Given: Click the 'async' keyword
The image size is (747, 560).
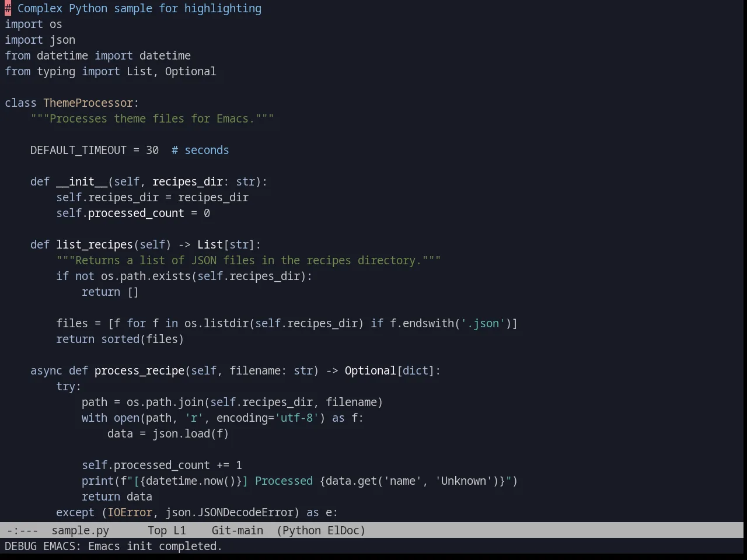Looking at the screenshot, I should click(46, 370).
